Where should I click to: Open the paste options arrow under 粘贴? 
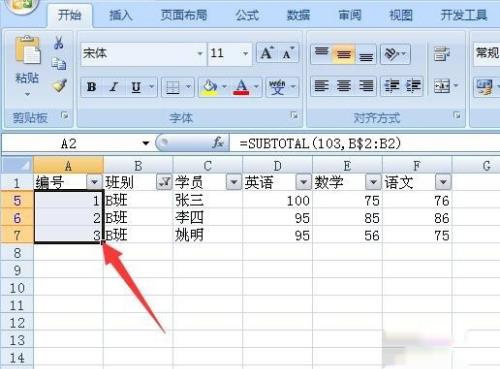27,94
